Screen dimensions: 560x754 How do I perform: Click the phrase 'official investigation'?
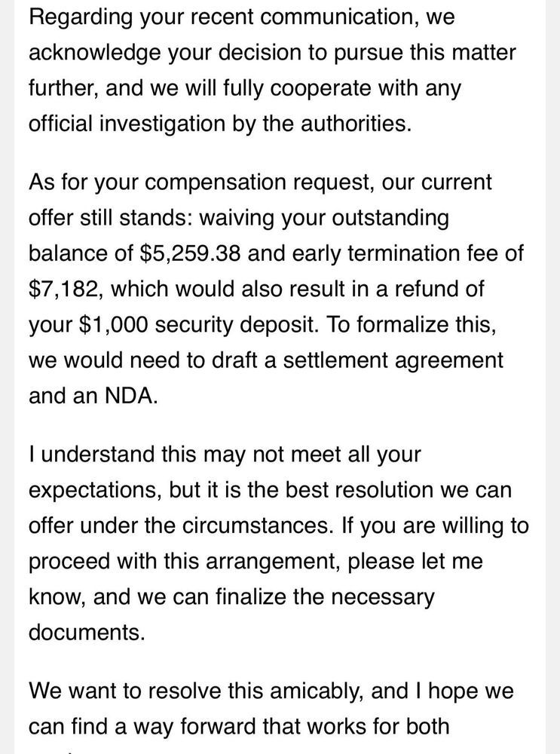coord(127,124)
